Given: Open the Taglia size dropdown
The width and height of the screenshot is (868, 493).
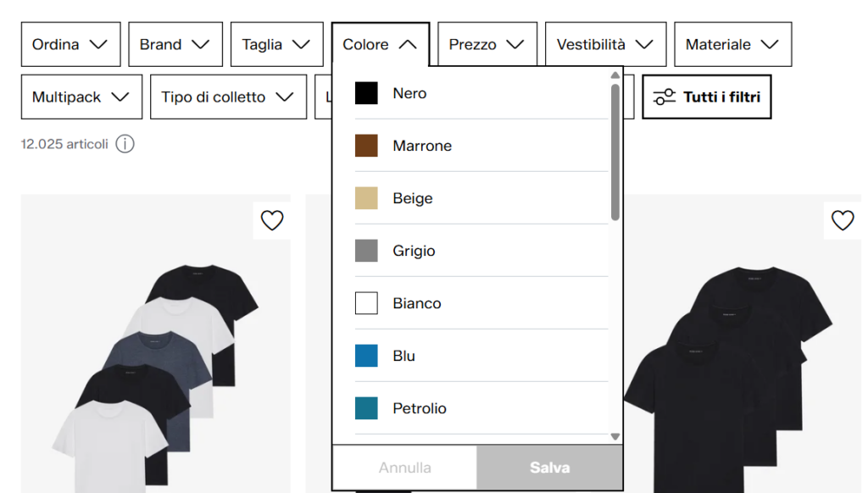Looking at the screenshot, I should pos(277,44).
